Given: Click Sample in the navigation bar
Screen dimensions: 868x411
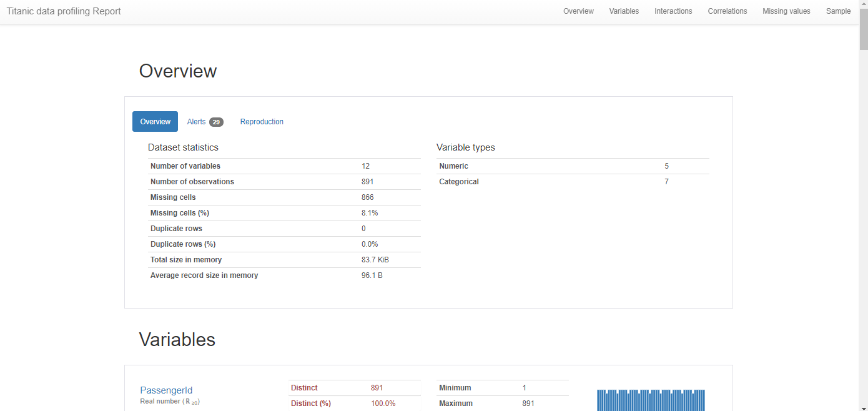Looking at the screenshot, I should 838,11.
